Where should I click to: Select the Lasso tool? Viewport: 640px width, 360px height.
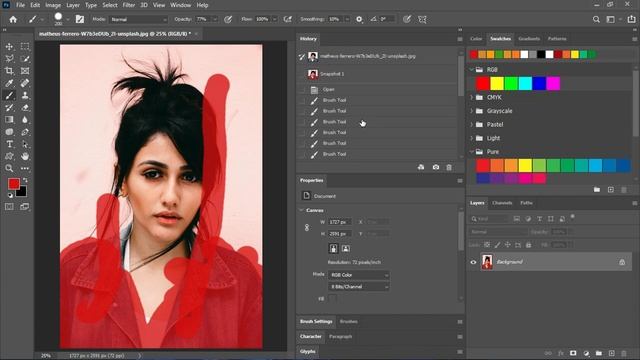[9, 59]
